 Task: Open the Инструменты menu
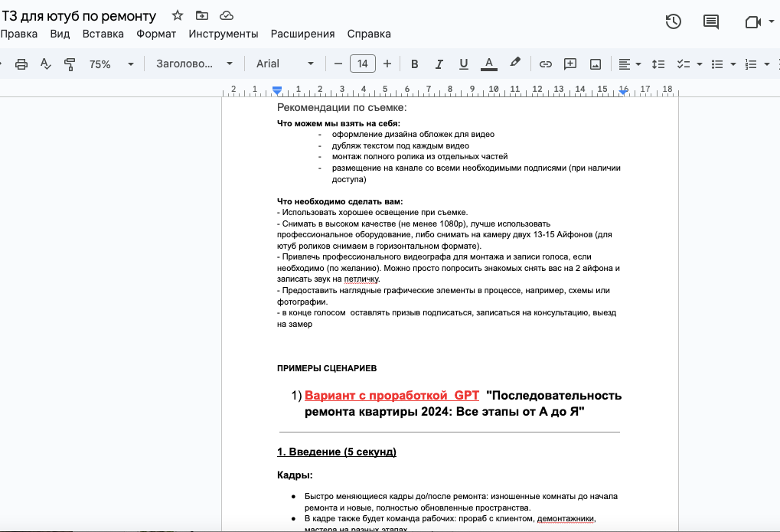point(224,34)
